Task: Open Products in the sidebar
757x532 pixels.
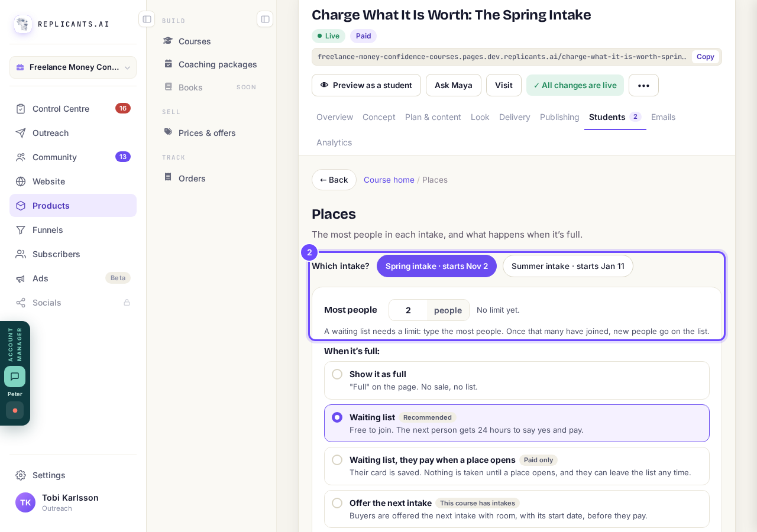Action: (x=73, y=206)
